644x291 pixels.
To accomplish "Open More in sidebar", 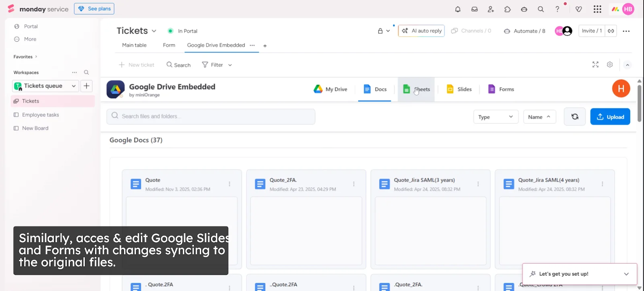I will pos(25,39).
